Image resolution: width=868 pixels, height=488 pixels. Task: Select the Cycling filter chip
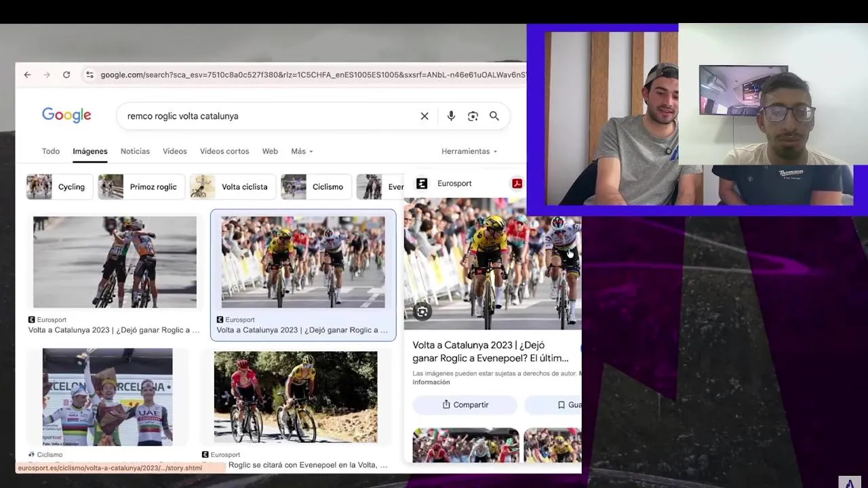click(59, 187)
